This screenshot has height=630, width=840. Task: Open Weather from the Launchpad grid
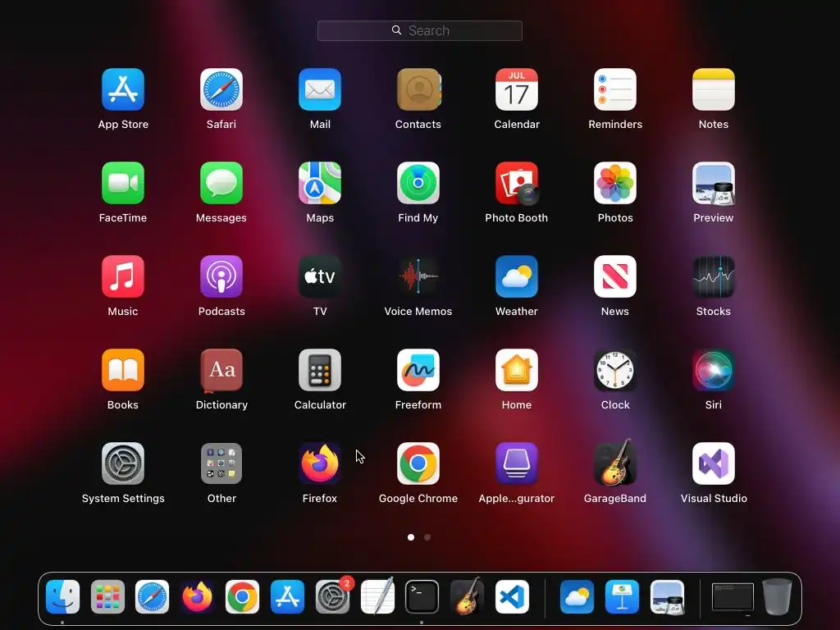point(517,276)
